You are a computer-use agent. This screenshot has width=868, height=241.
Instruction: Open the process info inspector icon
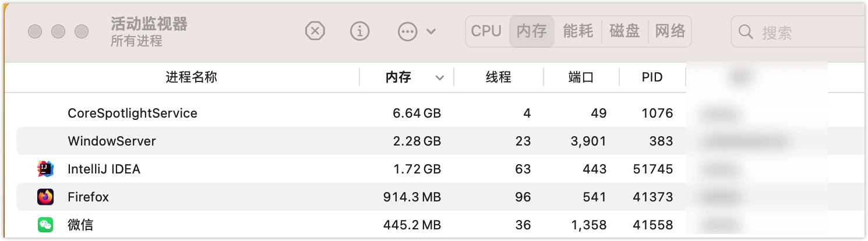coord(360,31)
